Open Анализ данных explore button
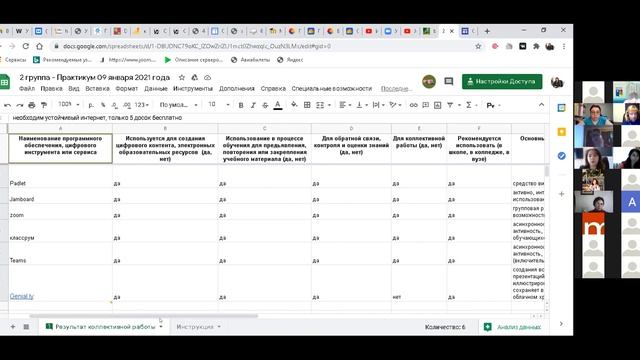The width and height of the screenshot is (640, 360). coord(513,327)
